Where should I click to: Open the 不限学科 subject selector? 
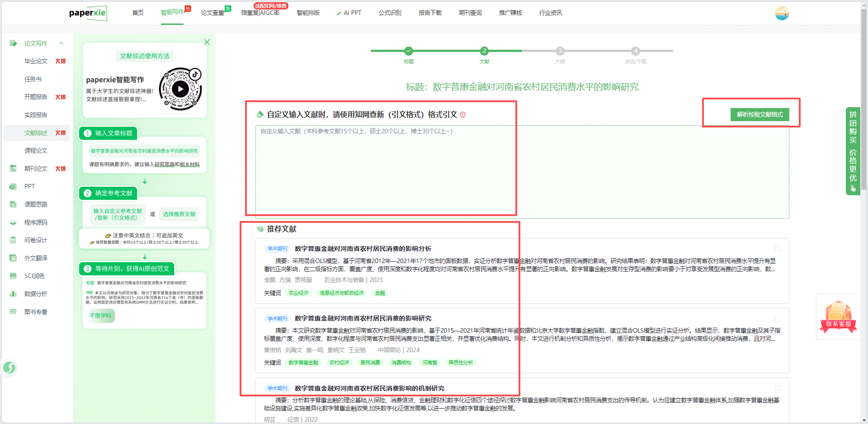pyautogui.click(x=100, y=316)
